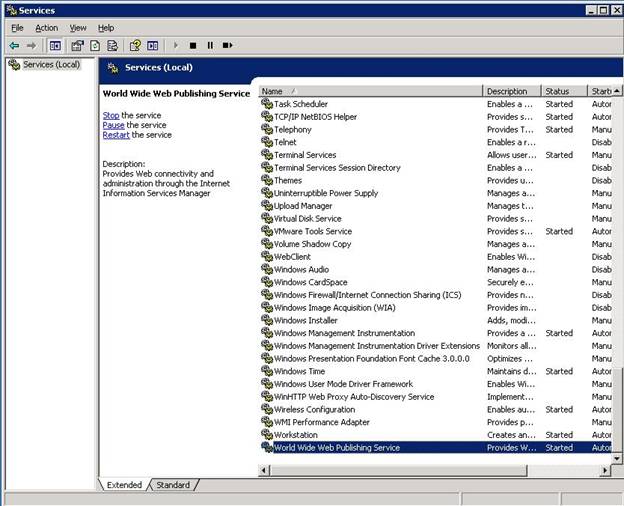Image resolution: width=624 pixels, height=506 pixels.
Task: Click gear icon beside Telephony service
Action: point(267,129)
